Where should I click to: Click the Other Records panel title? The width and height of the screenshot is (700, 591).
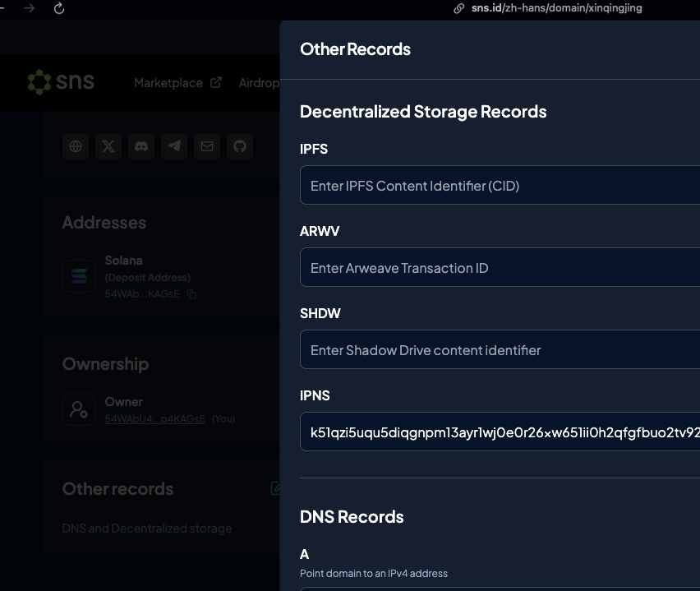[x=356, y=49]
